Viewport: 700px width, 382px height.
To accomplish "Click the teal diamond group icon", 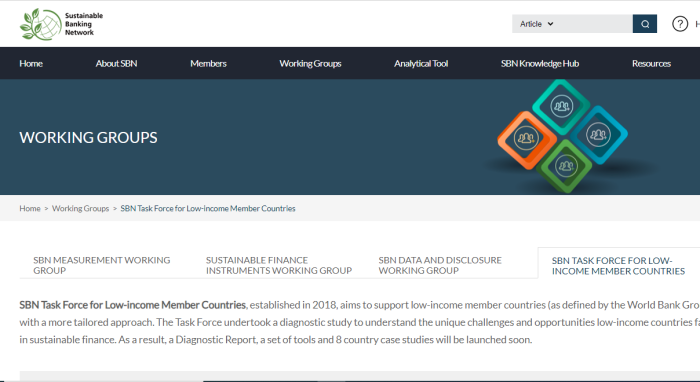I will coord(562,107).
